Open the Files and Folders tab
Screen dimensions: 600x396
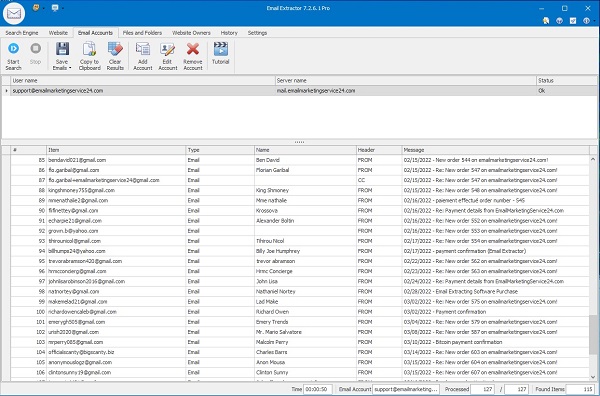coord(142,33)
